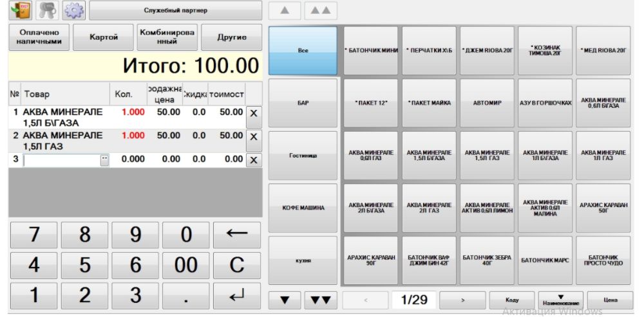Screen dimensions: 644x317
Task: Click quantity 1.000 in row 2
Action: 133,136
